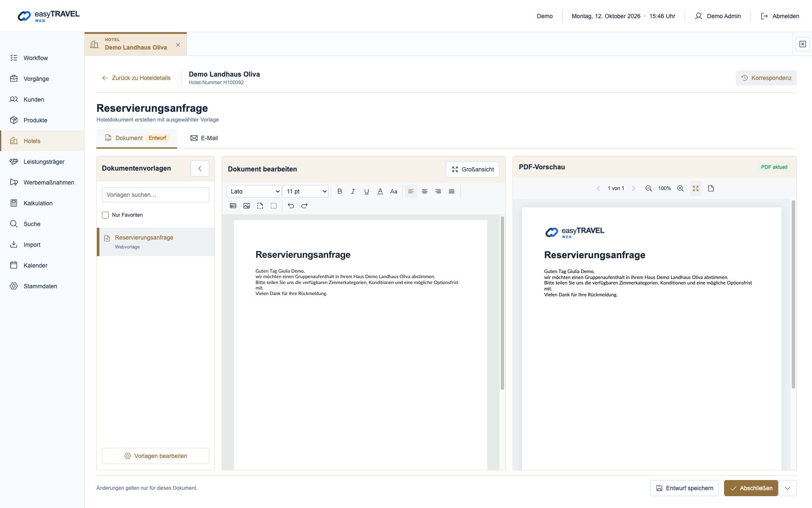812x508 pixels.
Task: Fit the PDF preview to width
Action: (x=696, y=188)
